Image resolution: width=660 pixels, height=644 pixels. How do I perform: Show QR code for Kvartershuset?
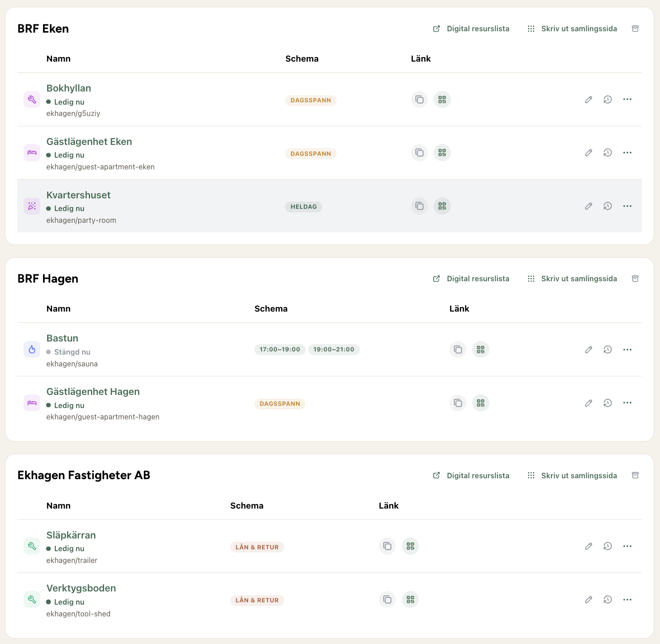click(x=442, y=206)
